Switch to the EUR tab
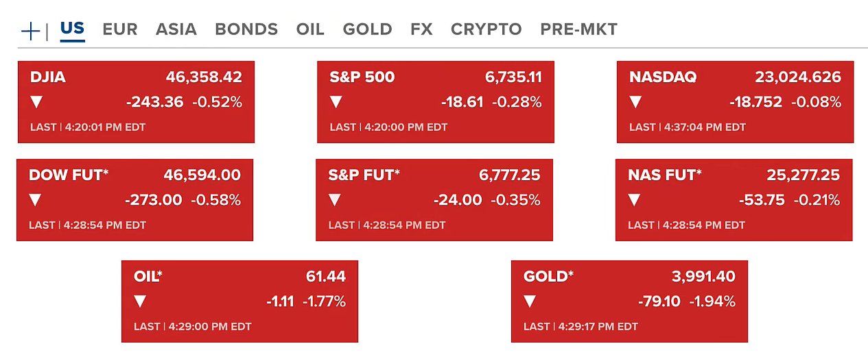The width and height of the screenshot is (868, 357). 120,29
